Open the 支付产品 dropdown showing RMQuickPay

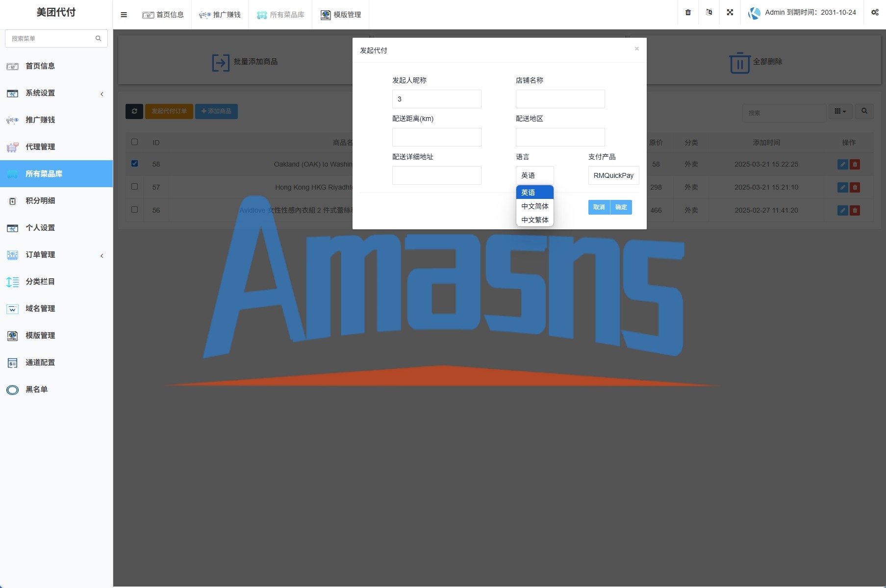pos(613,175)
